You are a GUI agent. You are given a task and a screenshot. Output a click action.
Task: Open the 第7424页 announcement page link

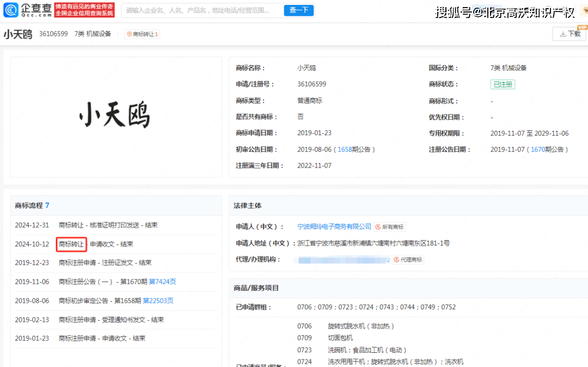(162, 282)
